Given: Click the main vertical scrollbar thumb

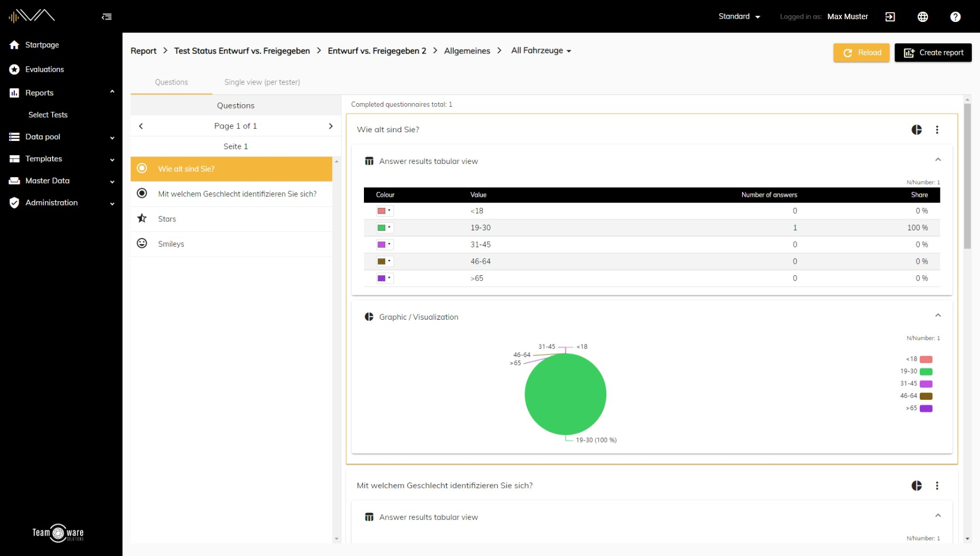Looking at the screenshot, I should [967, 175].
